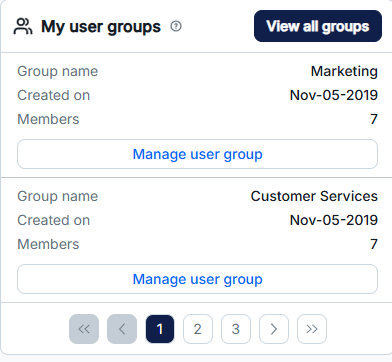Manage the Marketing user group
Image resolution: width=392 pixels, height=362 pixels.
(x=197, y=154)
